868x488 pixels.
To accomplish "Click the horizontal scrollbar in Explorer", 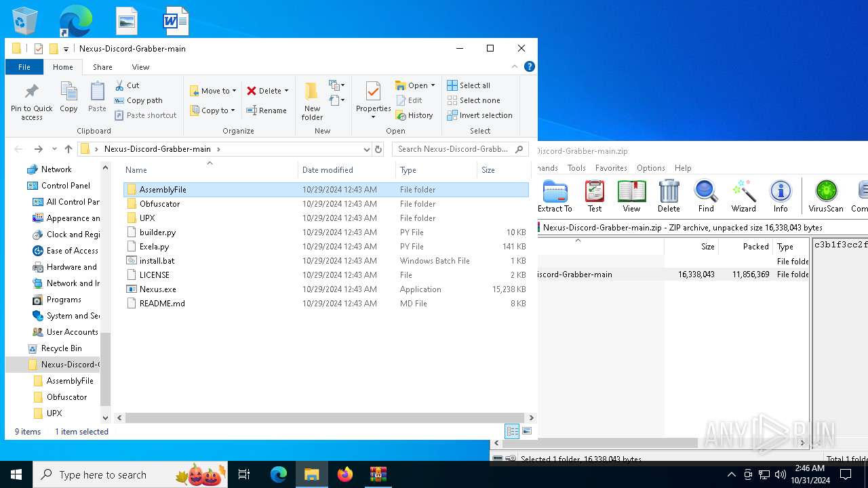I will click(325, 418).
